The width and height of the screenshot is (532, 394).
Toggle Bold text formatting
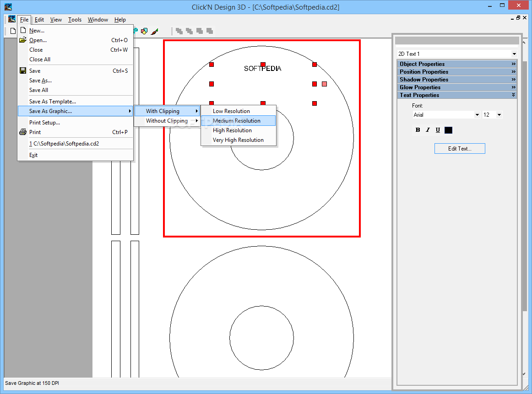(418, 130)
